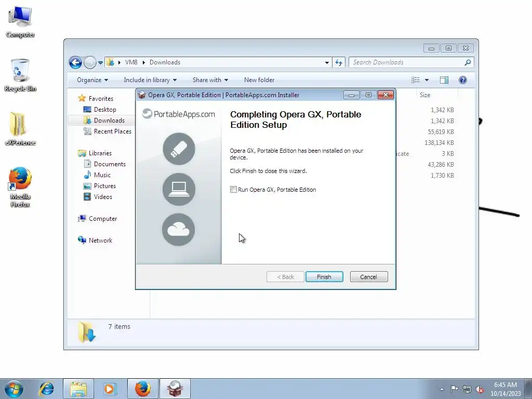
Task: Click the PortableApps.com logo in the installer
Action: [179, 114]
